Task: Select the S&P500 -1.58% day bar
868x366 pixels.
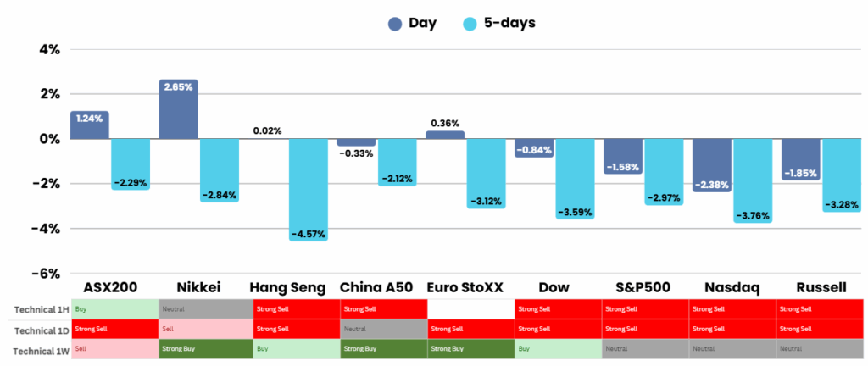Action: (623, 156)
